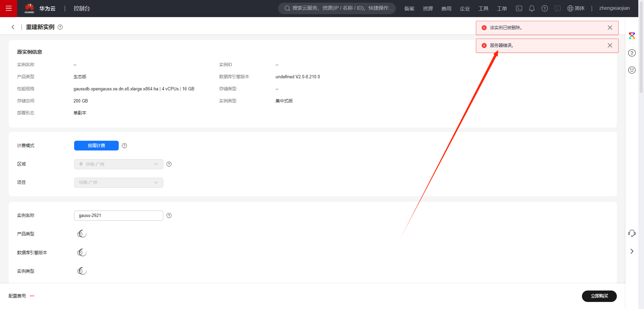Screen dimensions: 644x309
Task: Click the 生态版 product type value
Action: [x=80, y=77]
